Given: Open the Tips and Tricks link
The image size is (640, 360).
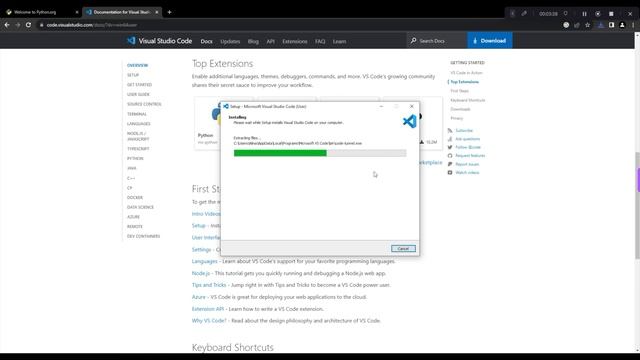Looking at the screenshot, I should coord(209,285).
